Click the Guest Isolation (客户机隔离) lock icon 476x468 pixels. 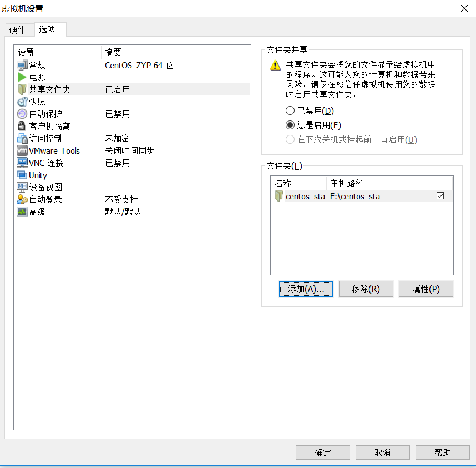(x=22, y=126)
